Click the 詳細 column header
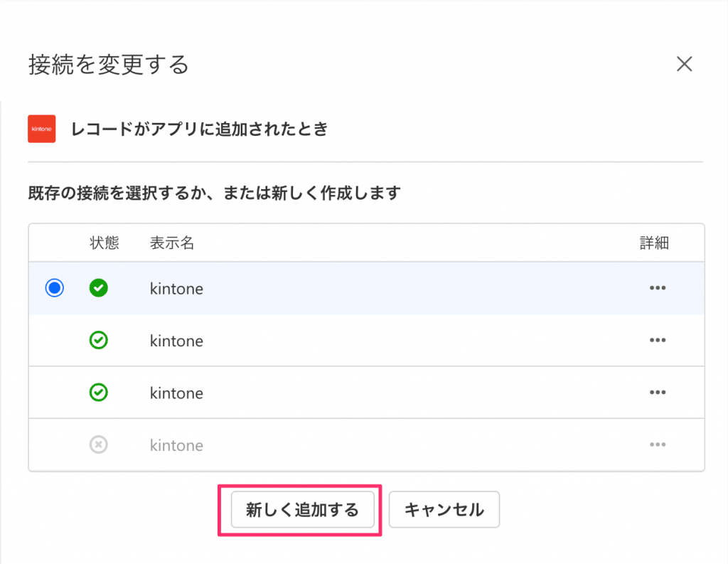 [654, 243]
